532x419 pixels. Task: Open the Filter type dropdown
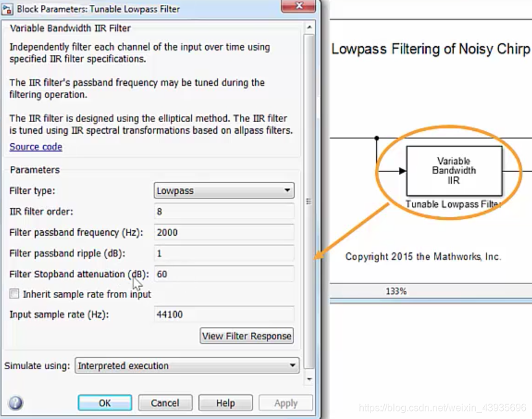tap(224, 191)
